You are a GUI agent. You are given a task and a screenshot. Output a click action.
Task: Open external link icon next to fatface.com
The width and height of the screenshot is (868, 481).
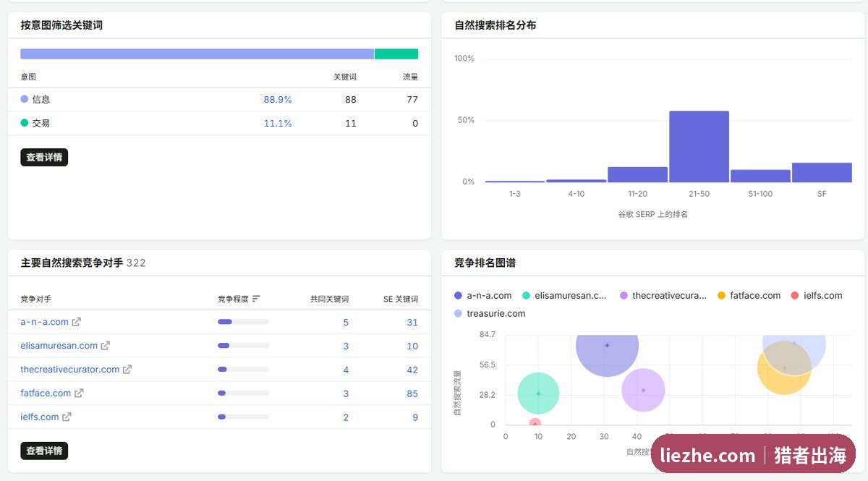pyautogui.click(x=80, y=393)
